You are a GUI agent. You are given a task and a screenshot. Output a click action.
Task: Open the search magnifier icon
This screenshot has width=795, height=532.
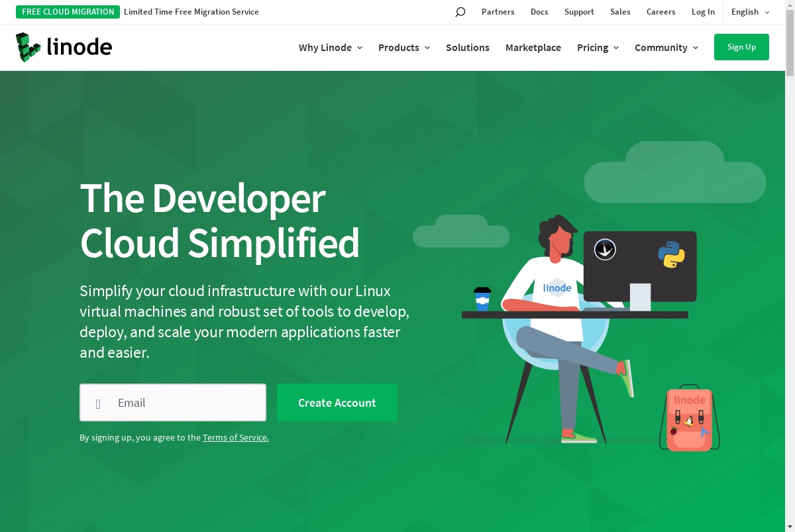(x=460, y=12)
